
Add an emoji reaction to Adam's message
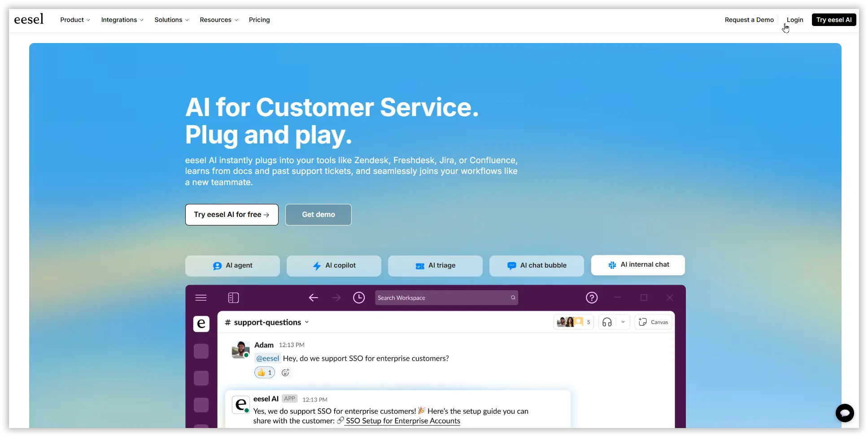[285, 372]
